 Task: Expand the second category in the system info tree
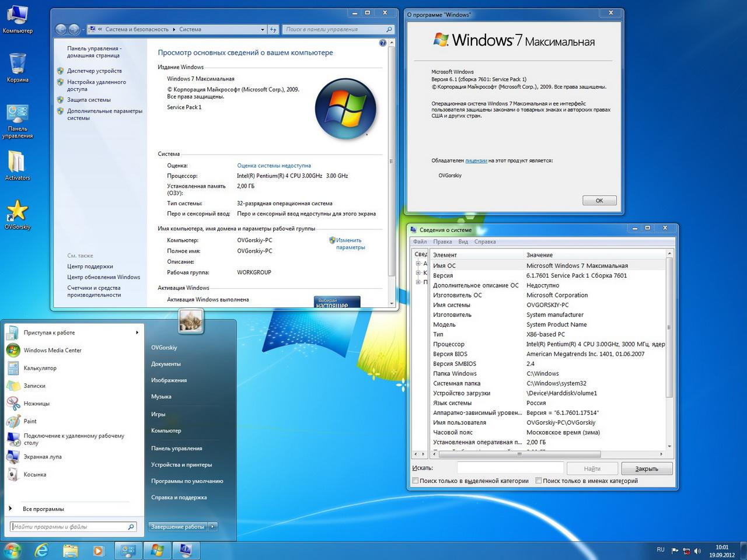418,273
